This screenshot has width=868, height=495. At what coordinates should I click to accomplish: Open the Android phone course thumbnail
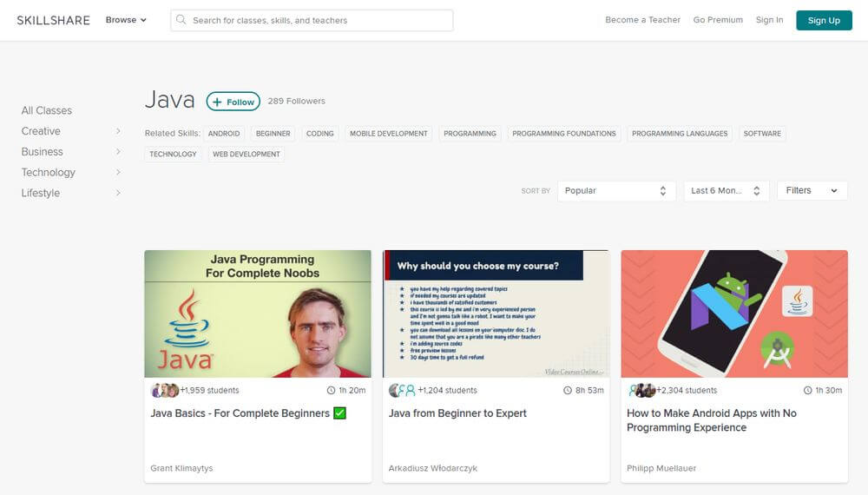[734, 314]
